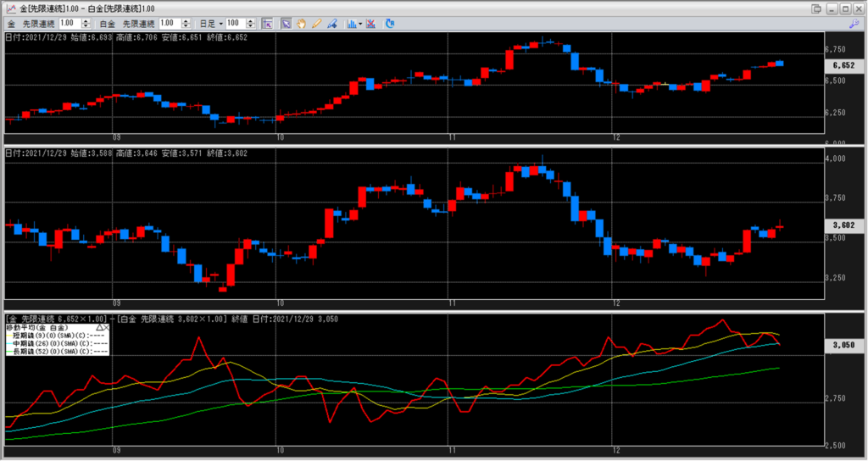Click the eraser tool to remove drawings

click(x=331, y=24)
